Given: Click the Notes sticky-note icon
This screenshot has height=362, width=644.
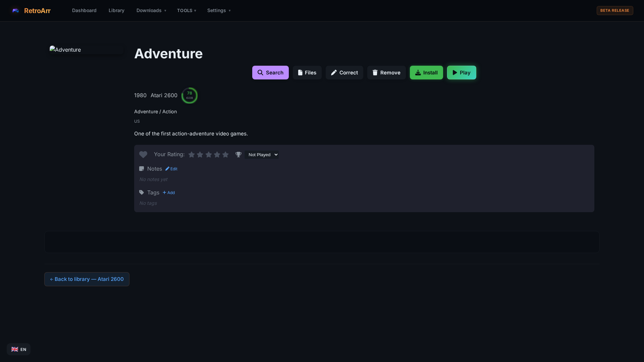Looking at the screenshot, I should coord(142,169).
